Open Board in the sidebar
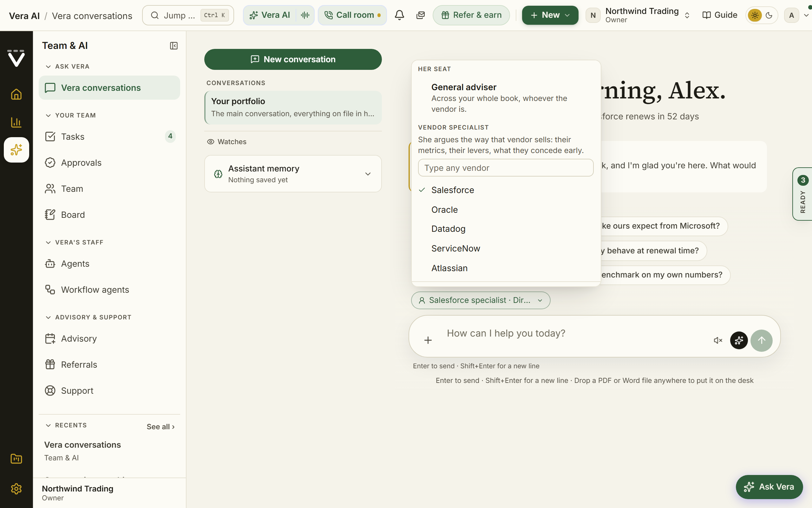The width and height of the screenshot is (812, 508). click(x=109, y=215)
